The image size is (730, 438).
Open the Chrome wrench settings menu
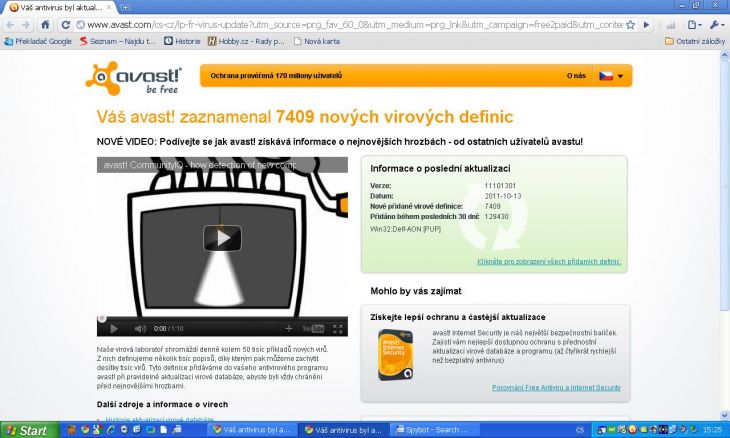(716, 25)
